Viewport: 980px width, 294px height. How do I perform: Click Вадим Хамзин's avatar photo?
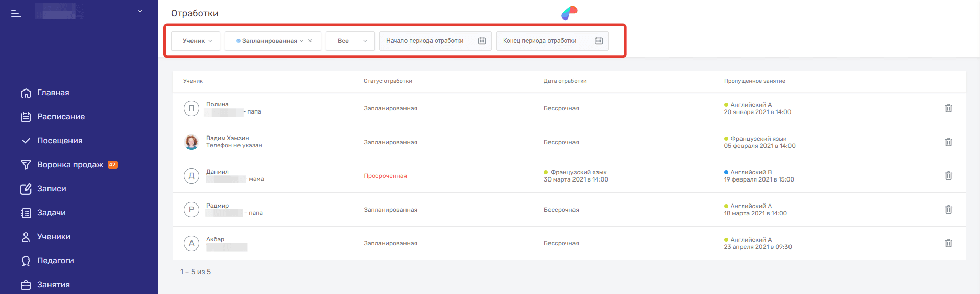tap(192, 142)
